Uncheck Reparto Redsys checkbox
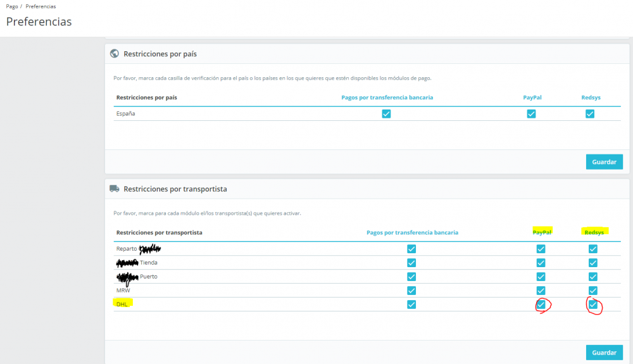The width and height of the screenshot is (633, 364). pos(592,249)
